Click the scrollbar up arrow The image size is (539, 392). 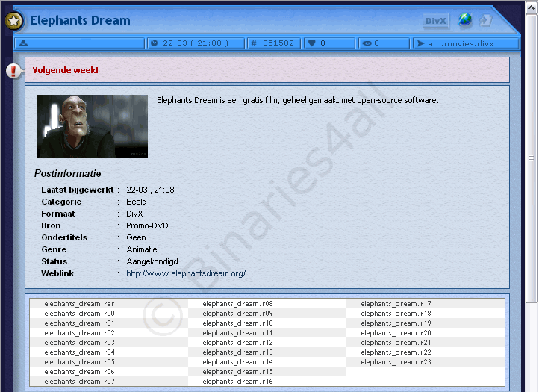point(532,8)
